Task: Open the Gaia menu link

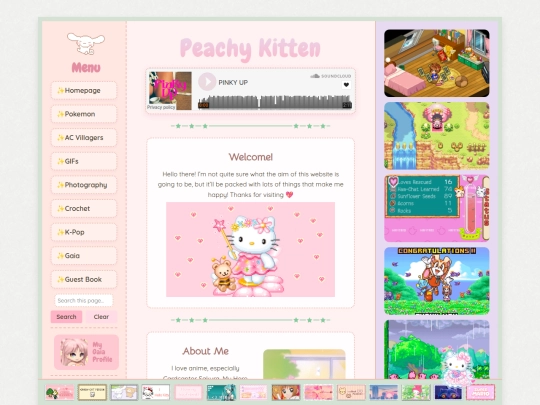Action: [x=84, y=256]
